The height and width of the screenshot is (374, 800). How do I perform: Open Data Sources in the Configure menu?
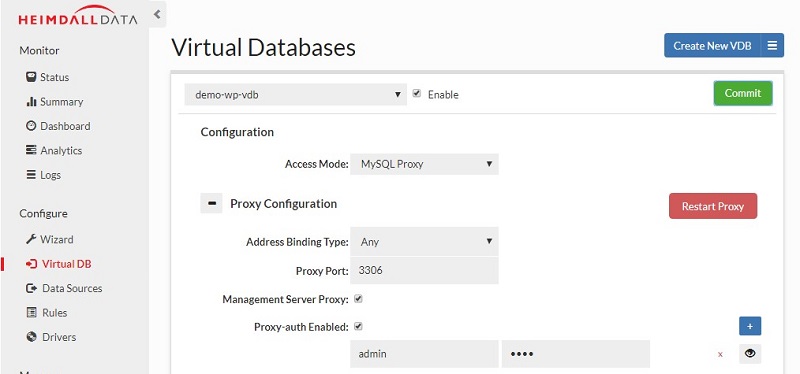click(x=64, y=288)
